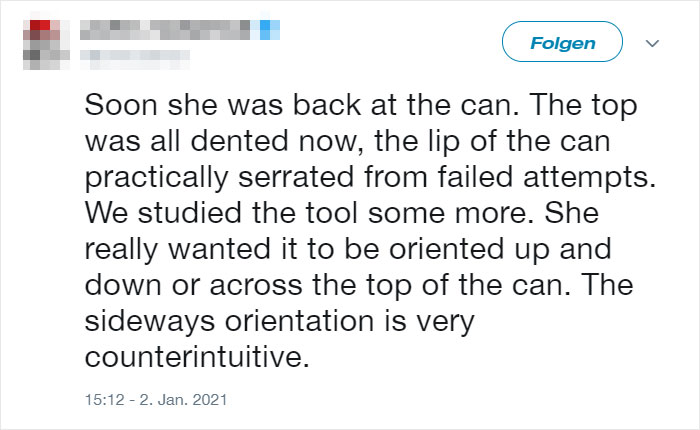Click the blue verified badge beside name
The image size is (700, 430).
point(270,30)
